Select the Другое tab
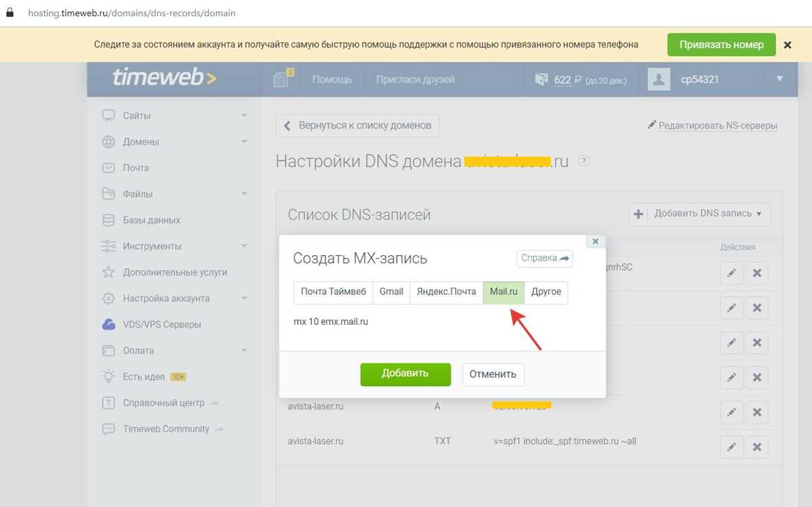 tap(546, 292)
